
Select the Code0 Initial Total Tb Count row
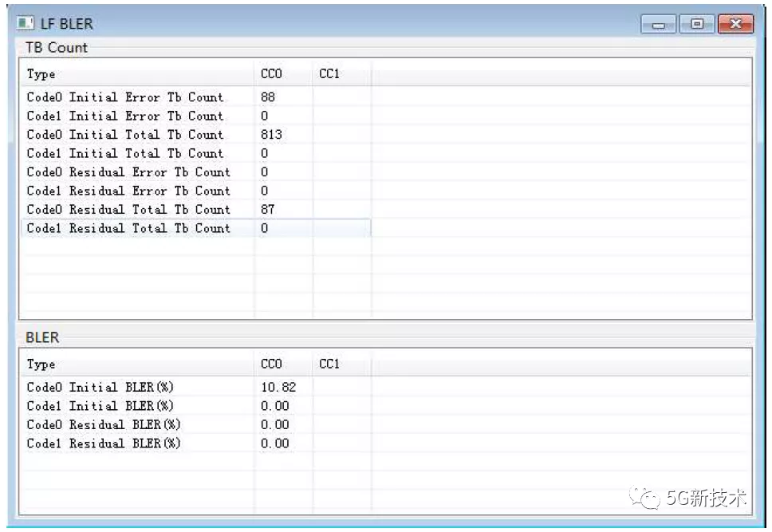point(196,135)
